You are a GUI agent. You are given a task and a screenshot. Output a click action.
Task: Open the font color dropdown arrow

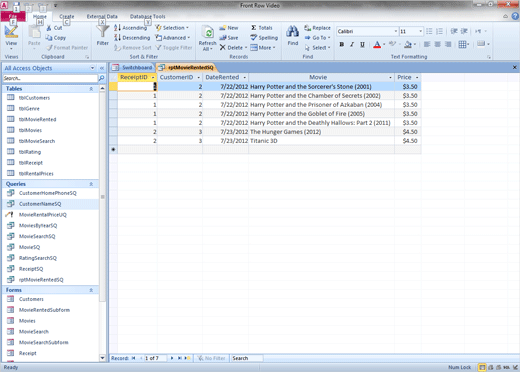[x=384, y=44]
